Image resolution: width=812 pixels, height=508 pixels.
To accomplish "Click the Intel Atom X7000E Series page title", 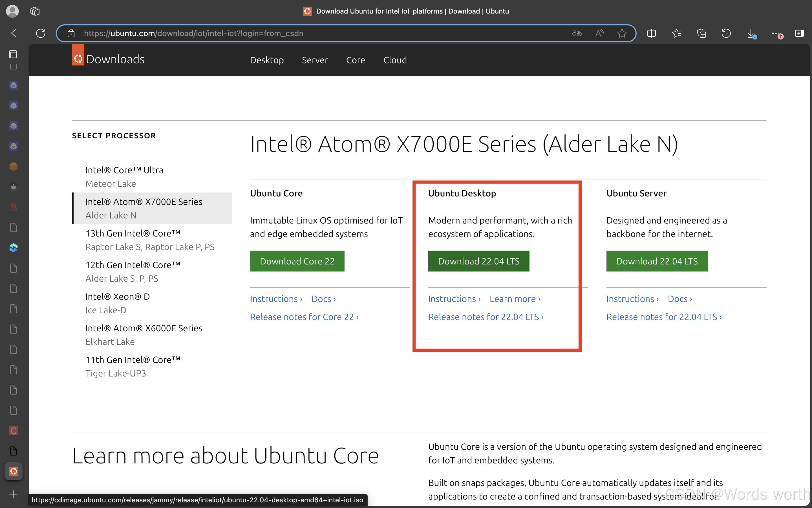I will 464,144.
